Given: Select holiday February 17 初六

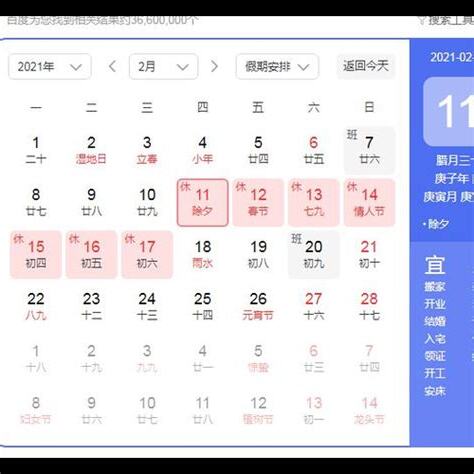Looking at the screenshot, I should [147, 254].
